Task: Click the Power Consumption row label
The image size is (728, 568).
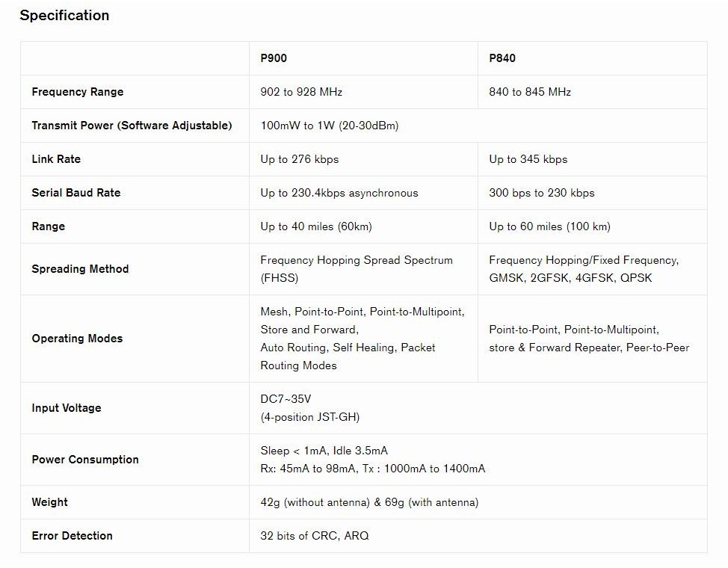Action: 85,460
